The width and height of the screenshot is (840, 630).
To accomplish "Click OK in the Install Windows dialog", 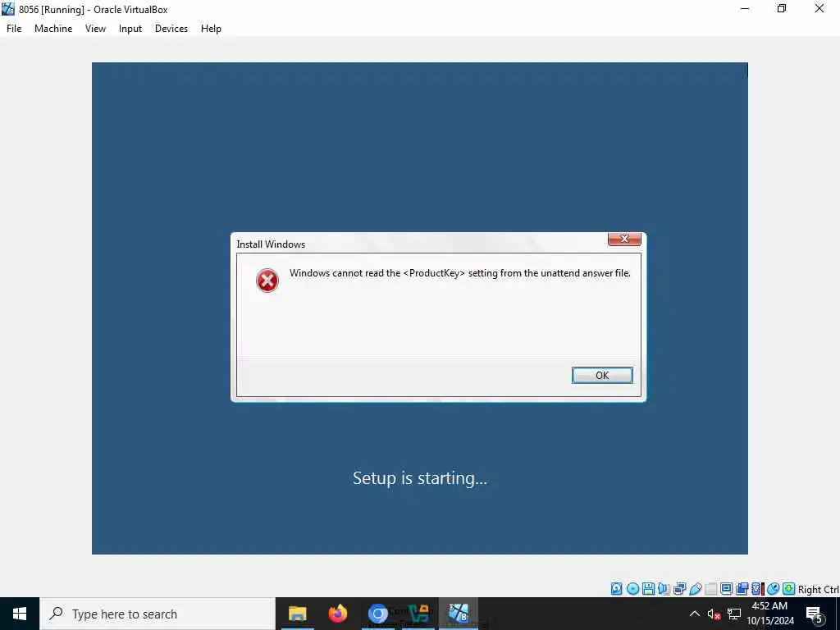I will pos(602,375).
